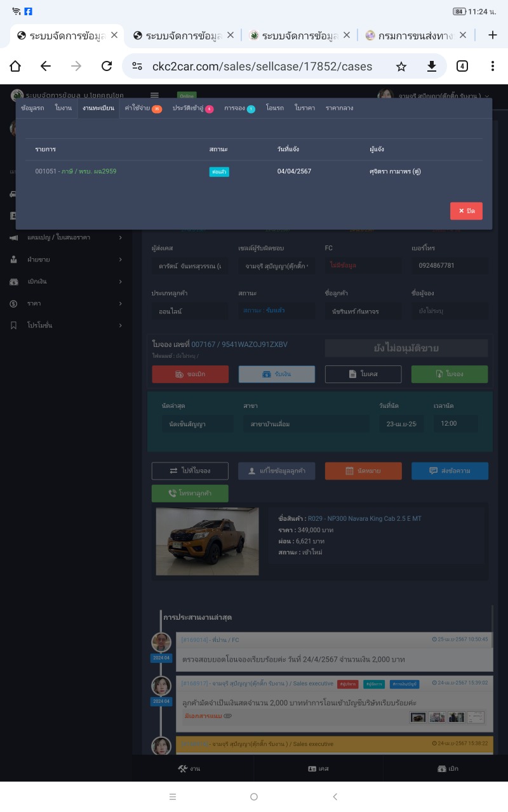Expand ฝ่ายขาย sidebar menu
The width and height of the screenshot is (508, 812).
(x=66, y=259)
